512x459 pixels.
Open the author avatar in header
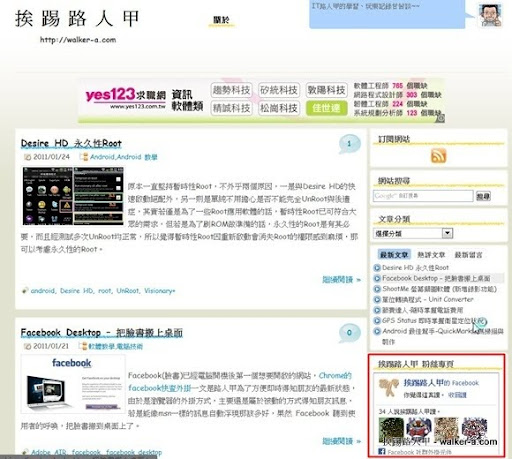pos(490,15)
